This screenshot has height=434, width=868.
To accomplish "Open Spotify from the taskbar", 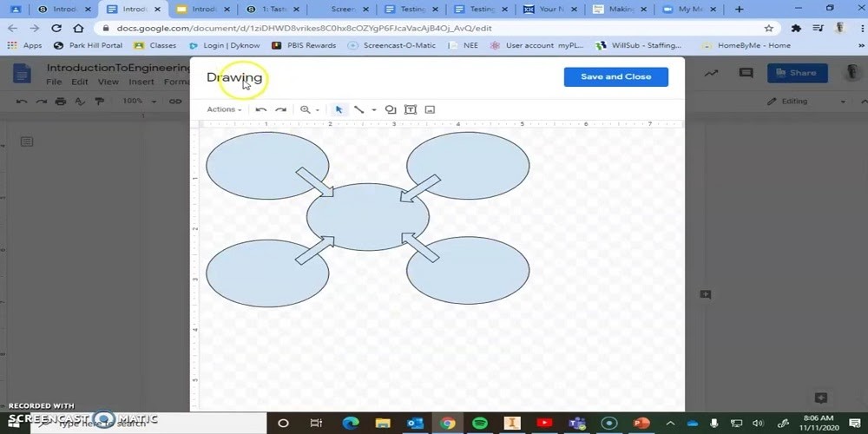I will tap(480, 424).
